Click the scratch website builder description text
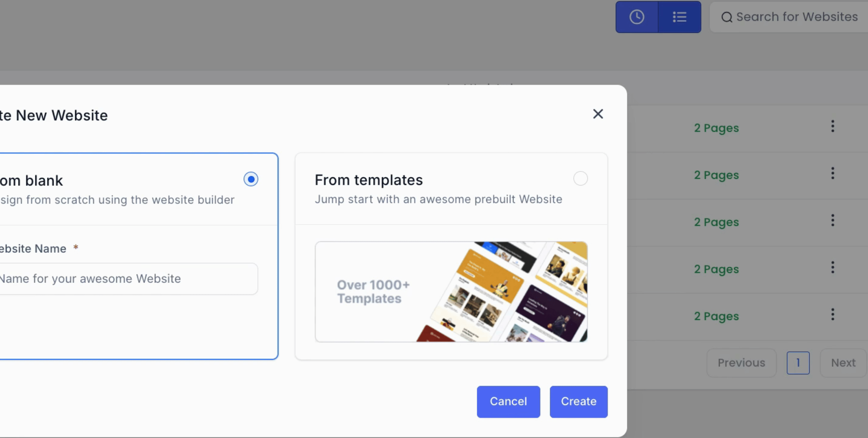 (117, 200)
